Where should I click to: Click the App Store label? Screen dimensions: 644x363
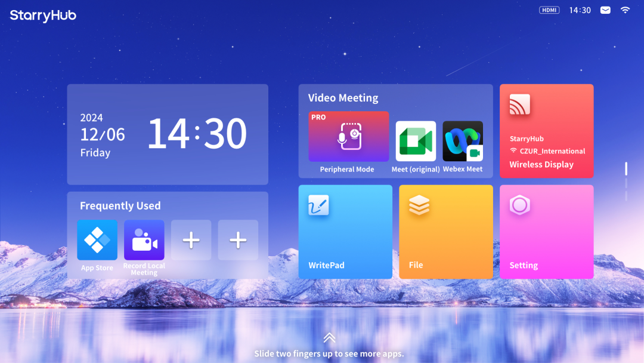97,267
